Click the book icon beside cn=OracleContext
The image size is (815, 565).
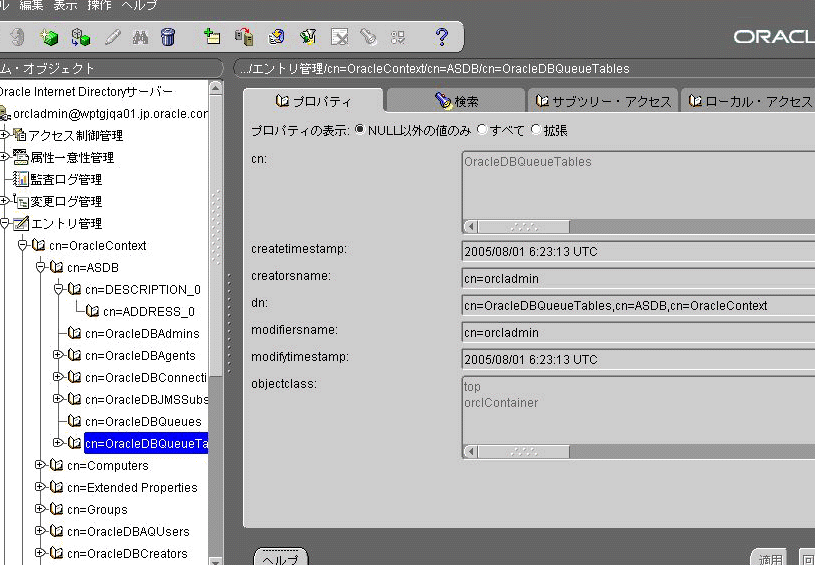click(x=38, y=245)
